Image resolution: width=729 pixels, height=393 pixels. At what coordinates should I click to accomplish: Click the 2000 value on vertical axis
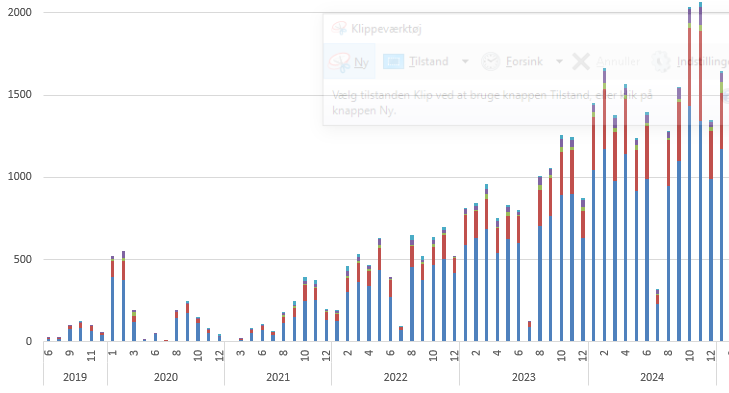click(x=20, y=12)
